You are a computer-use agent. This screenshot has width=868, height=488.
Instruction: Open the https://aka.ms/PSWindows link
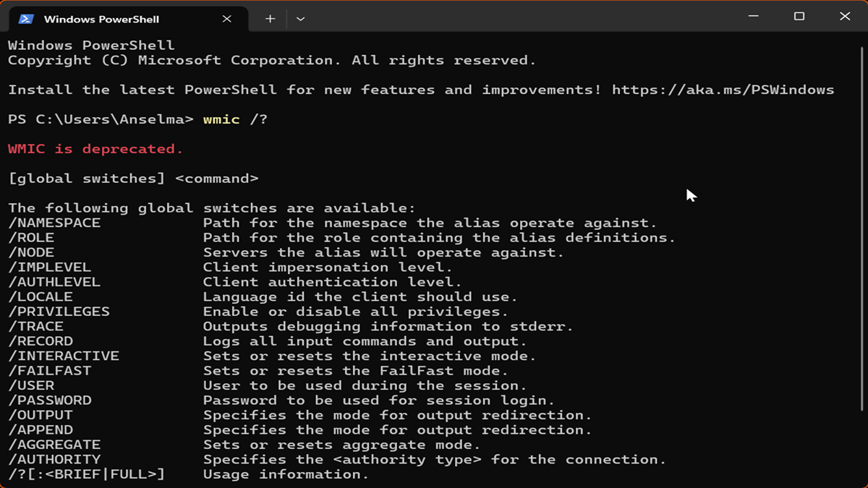[x=723, y=90]
